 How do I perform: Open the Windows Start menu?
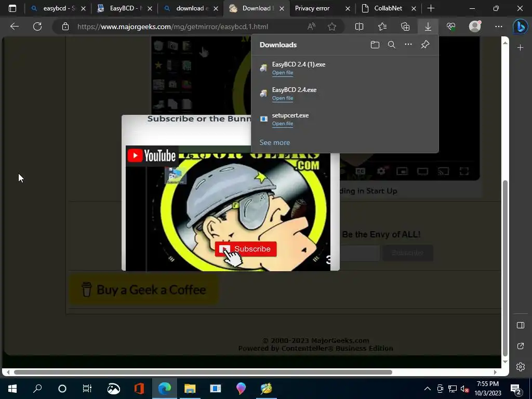click(12, 389)
